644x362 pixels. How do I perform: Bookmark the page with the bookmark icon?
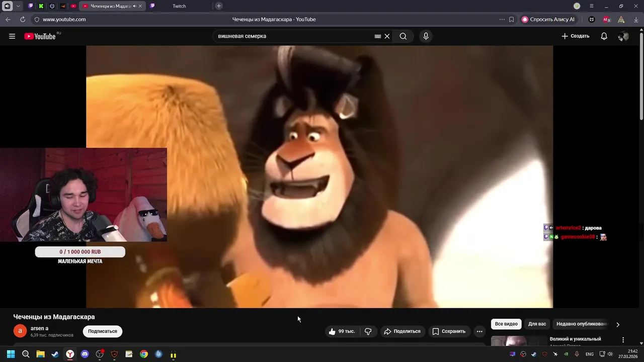pos(511,19)
